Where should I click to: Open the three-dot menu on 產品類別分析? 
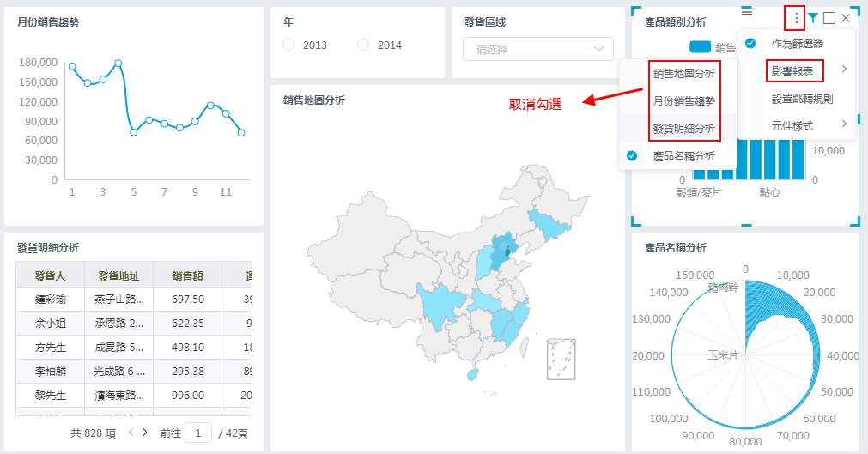point(797,18)
